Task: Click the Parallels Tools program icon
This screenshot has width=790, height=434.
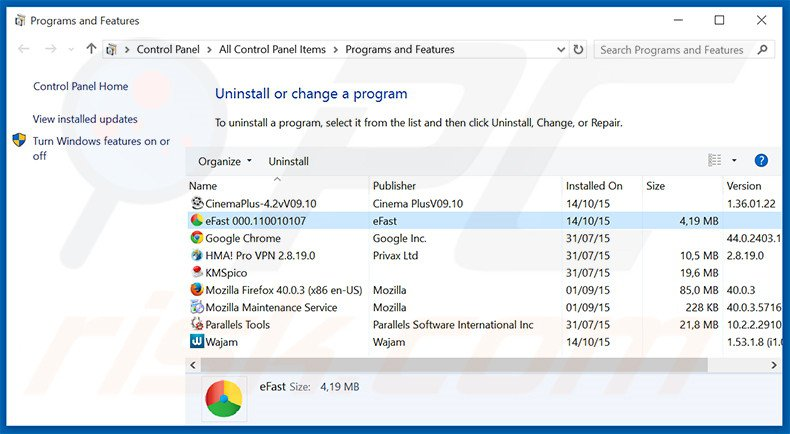Action: [x=197, y=325]
